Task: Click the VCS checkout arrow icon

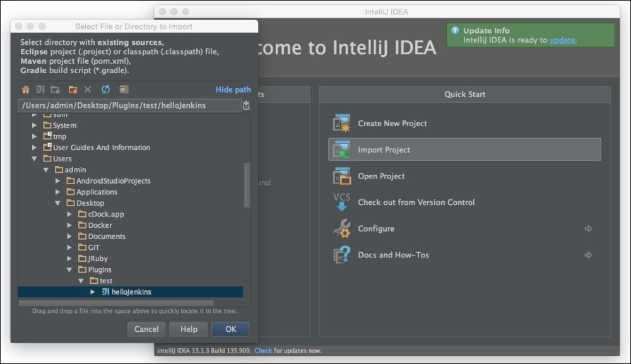Action: pos(341,203)
